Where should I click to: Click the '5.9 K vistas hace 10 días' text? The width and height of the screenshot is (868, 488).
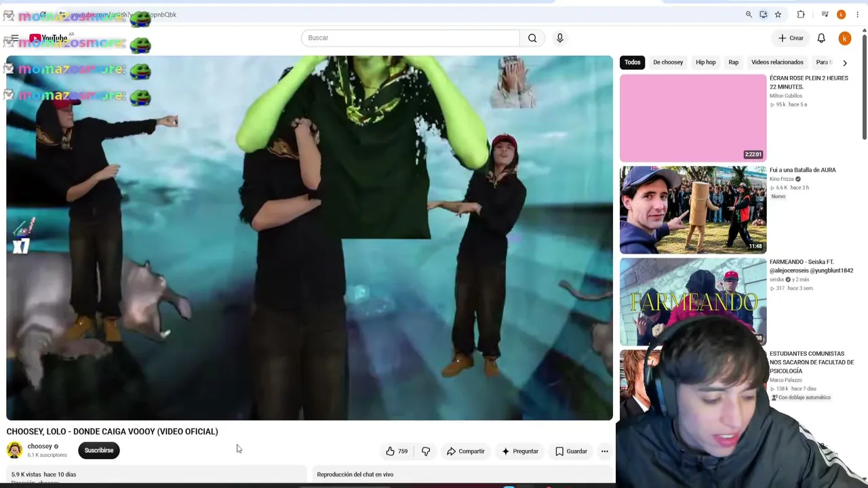coord(43,474)
